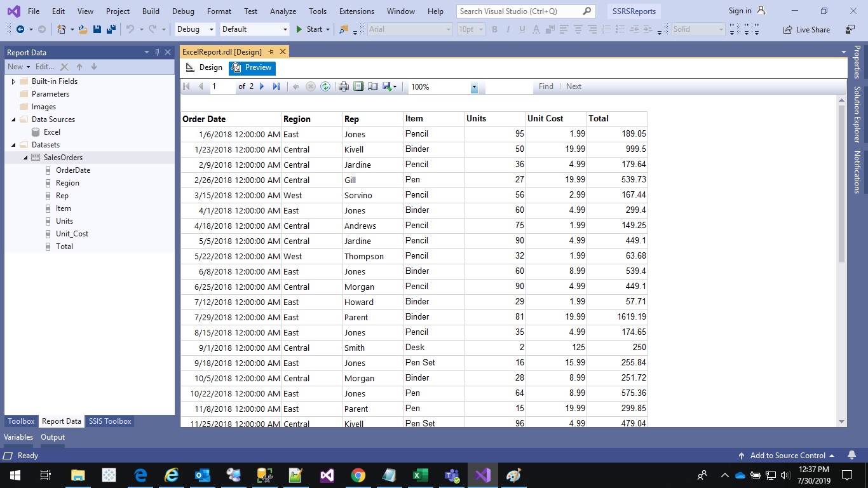Click the Save All icon

[110, 29]
